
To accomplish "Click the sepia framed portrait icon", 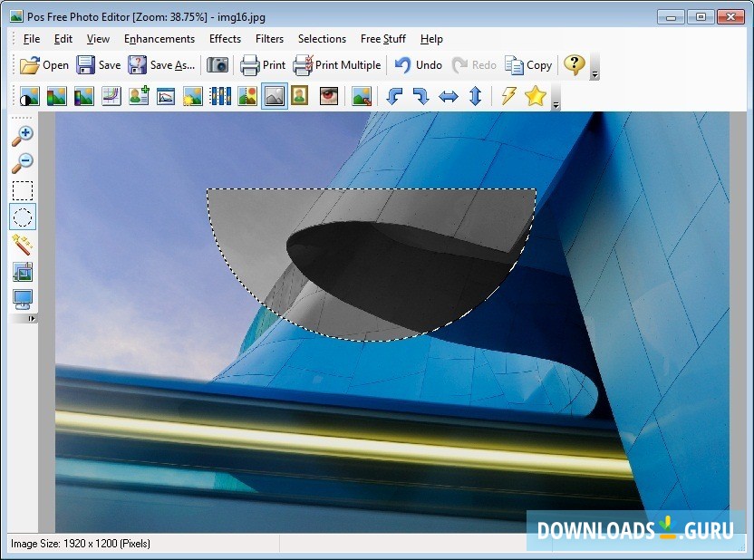I will [x=300, y=96].
